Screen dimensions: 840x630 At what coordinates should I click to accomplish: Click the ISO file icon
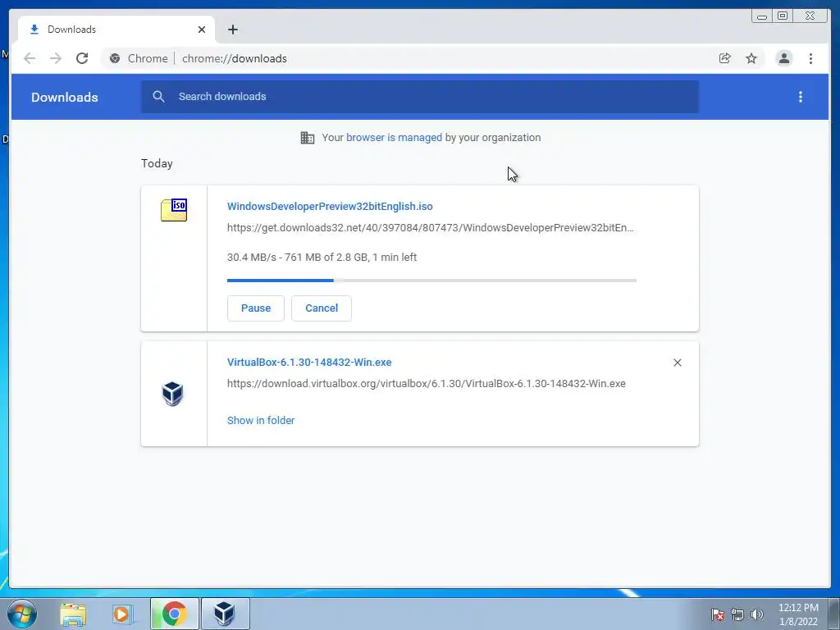click(x=174, y=210)
